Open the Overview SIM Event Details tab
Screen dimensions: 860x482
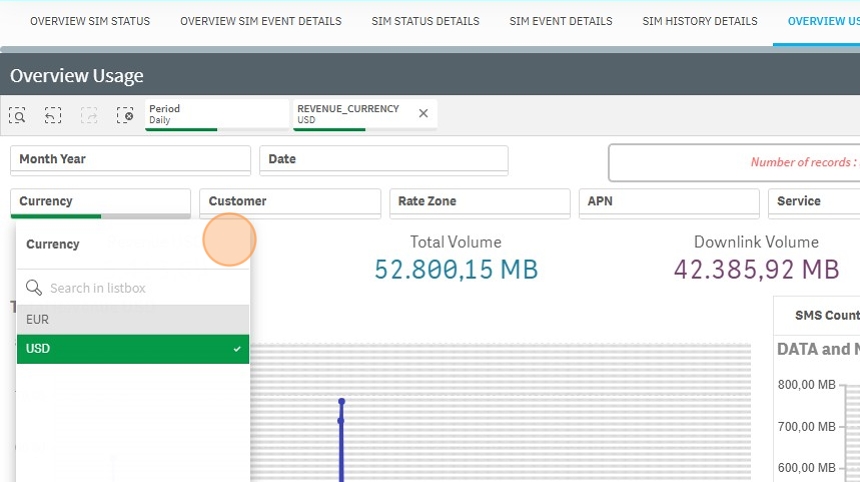pyautogui.click(x=260, y=21)
